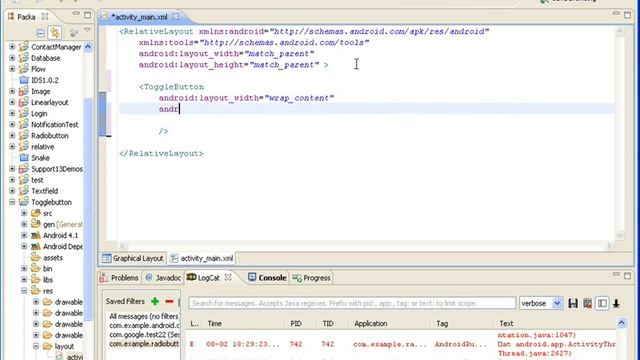Expand the ContactManager project
Screen dimensions: 640x360
12,47
